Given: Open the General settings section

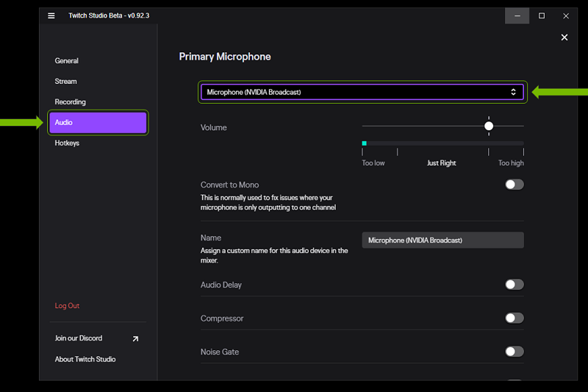Looking at the screenshot, I should (x=66, y=61).
